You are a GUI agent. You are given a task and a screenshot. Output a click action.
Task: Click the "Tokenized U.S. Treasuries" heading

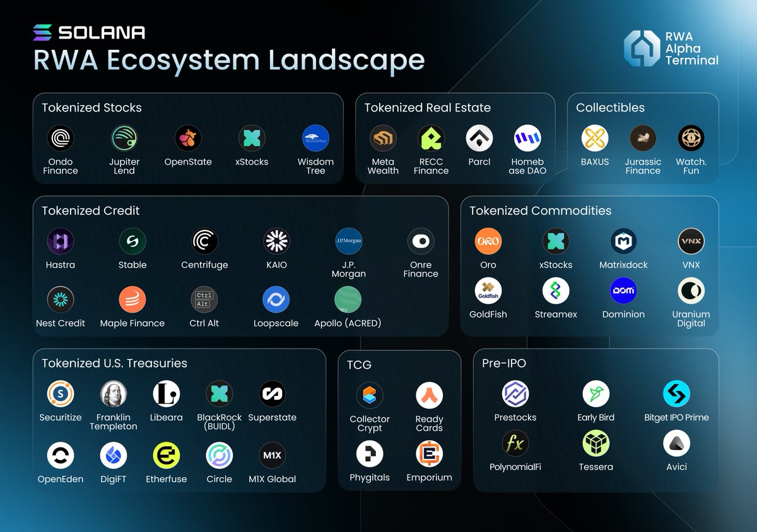point(114,363)
